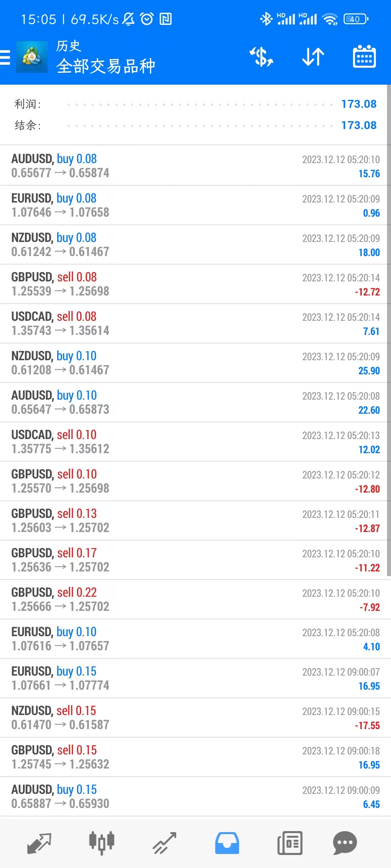This screenshot has height=868, width=391.
Task: Select USDCAD sell 0.10 trade row
Action: pyautogui.click(x=195, y=442)
